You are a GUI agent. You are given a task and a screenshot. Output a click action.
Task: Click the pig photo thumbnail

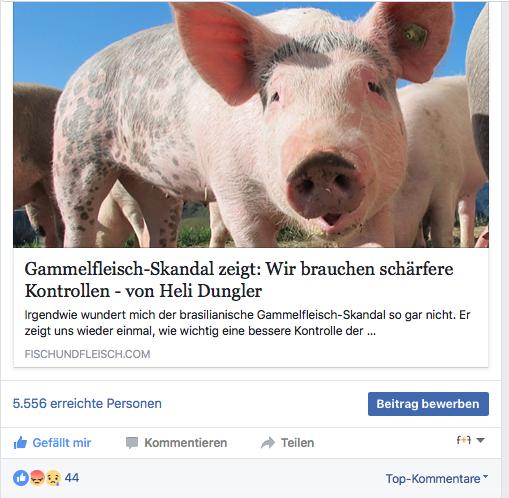(251, 125)
